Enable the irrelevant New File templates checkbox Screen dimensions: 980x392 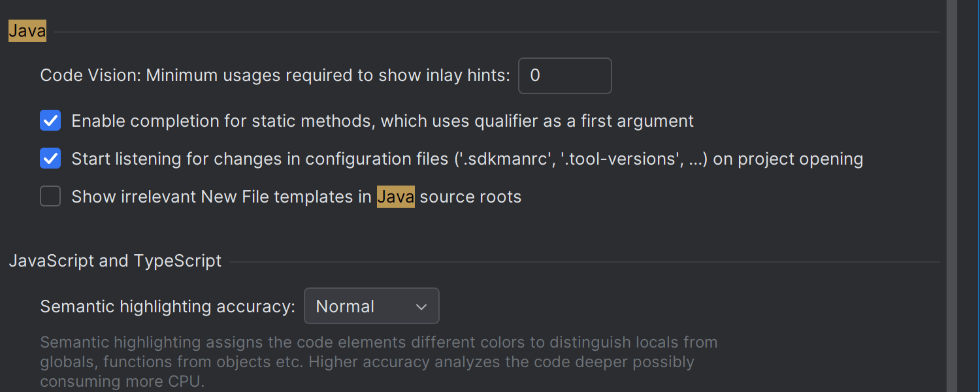(50, 197)
